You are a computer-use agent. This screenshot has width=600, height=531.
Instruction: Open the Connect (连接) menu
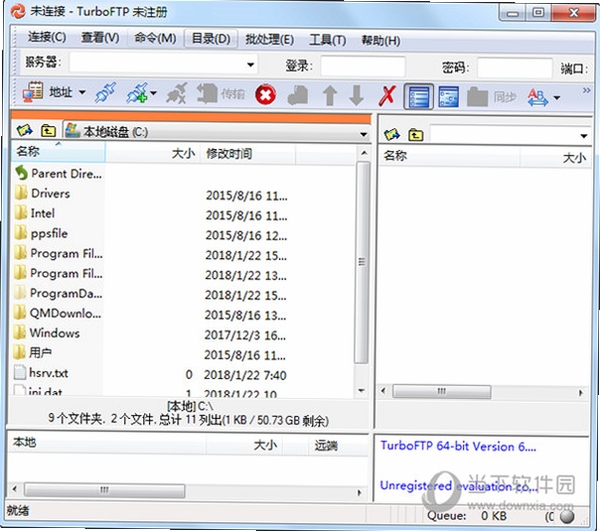click(x=47, y=37)
